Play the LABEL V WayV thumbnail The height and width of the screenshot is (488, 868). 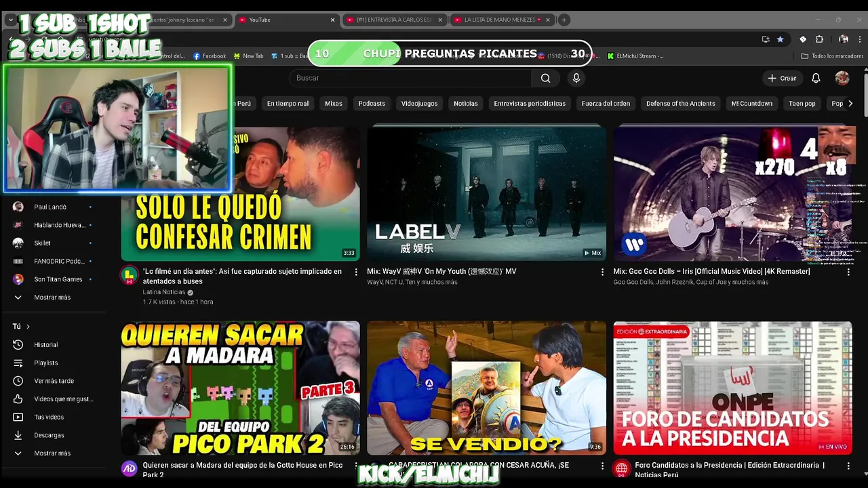coord(486,193)
